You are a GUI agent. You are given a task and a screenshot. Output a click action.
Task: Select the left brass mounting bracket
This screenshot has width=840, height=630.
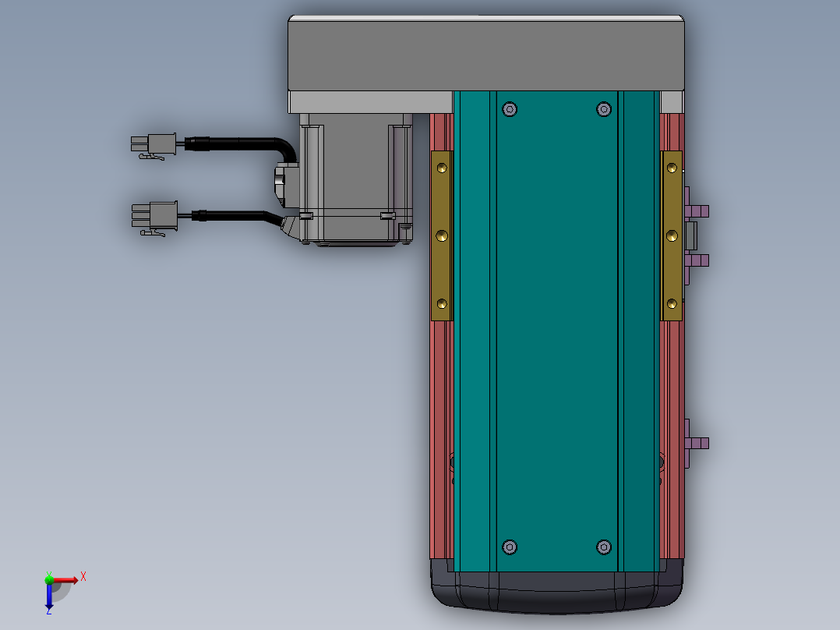click(x=442, y=236)
